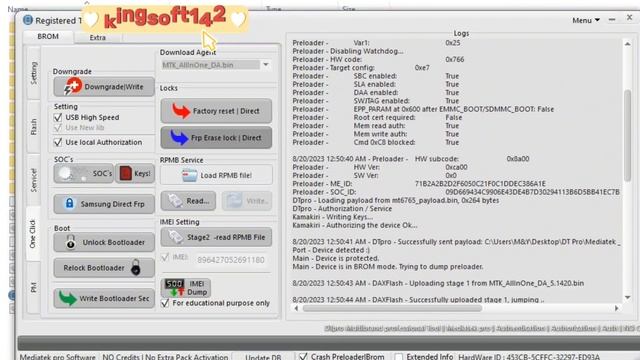Screen dimensions: 640x360
Task: Click the Update DB button
Action: coord(263,357)
